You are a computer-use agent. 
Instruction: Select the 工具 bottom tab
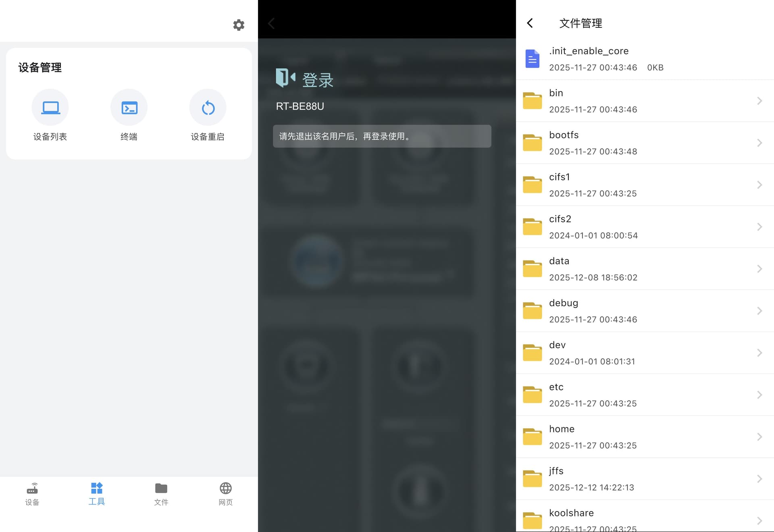[x=97, y=494]
